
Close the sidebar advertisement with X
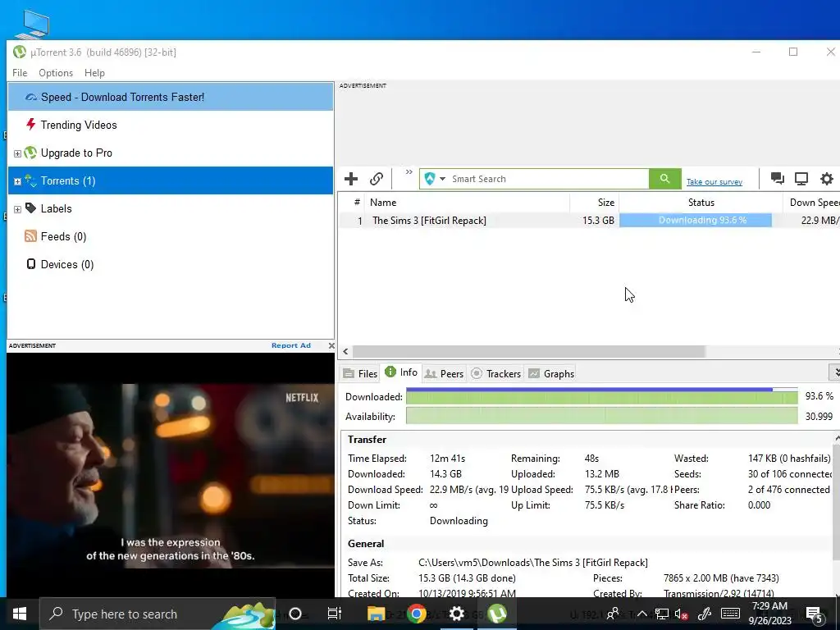tap(331, 345)
